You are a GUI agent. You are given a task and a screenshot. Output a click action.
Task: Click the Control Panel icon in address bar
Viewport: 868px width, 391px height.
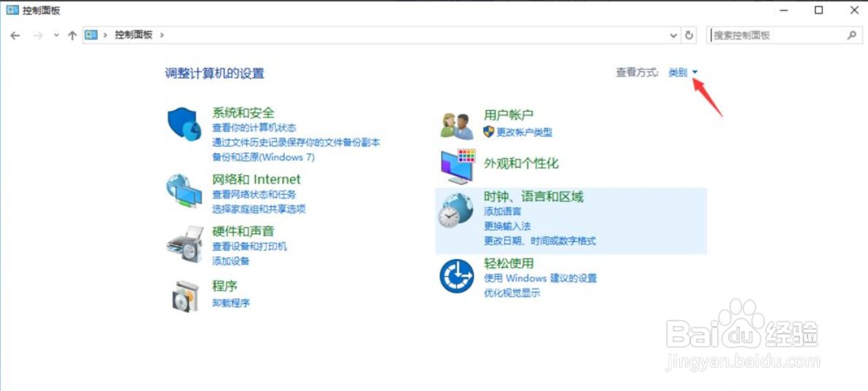(x=91, y=34)
